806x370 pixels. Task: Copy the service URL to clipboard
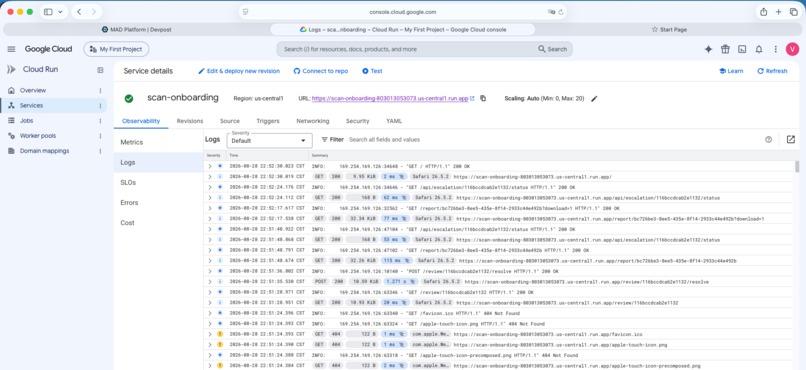[x=483, y=98]
